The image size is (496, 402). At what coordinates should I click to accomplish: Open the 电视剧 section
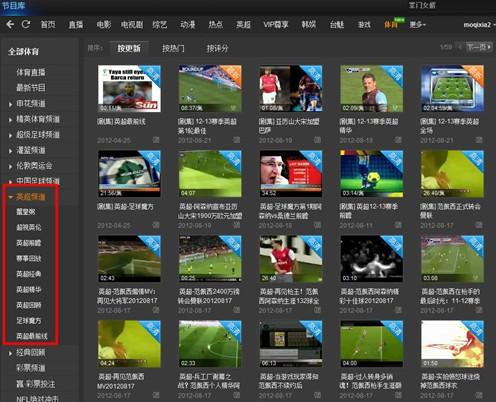132,24
